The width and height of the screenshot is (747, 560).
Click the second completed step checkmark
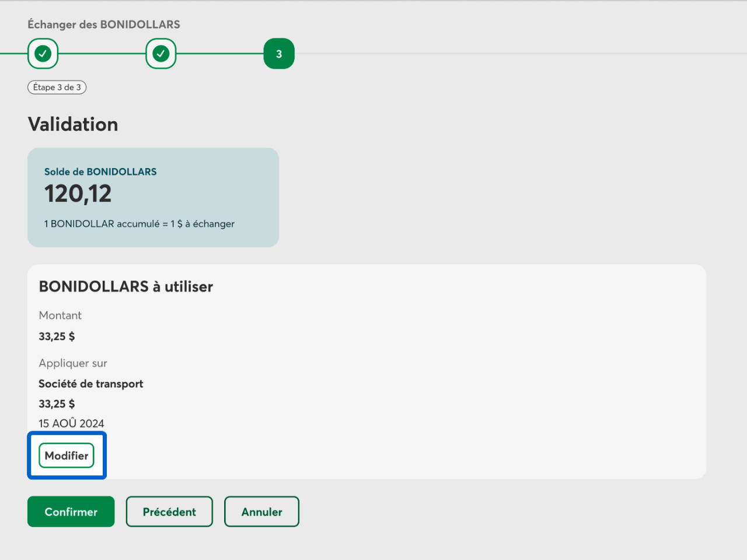161,54
